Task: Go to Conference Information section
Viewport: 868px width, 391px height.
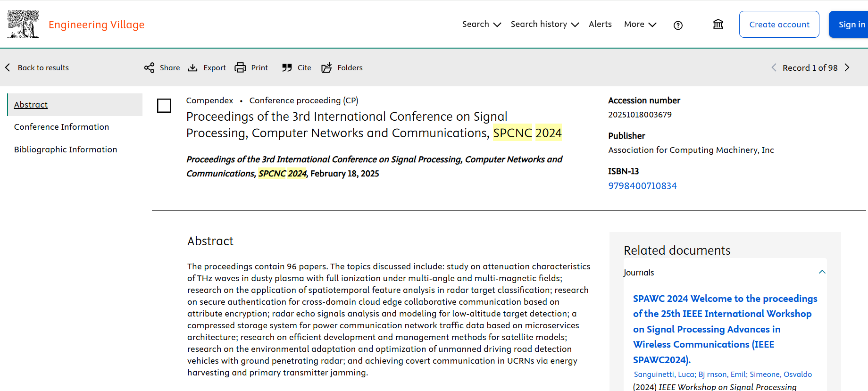Action: tap(61, 127)
